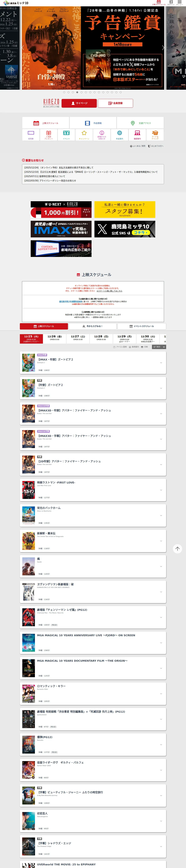Switch to the 今からスグみる！ tab

tap(93, 326)
